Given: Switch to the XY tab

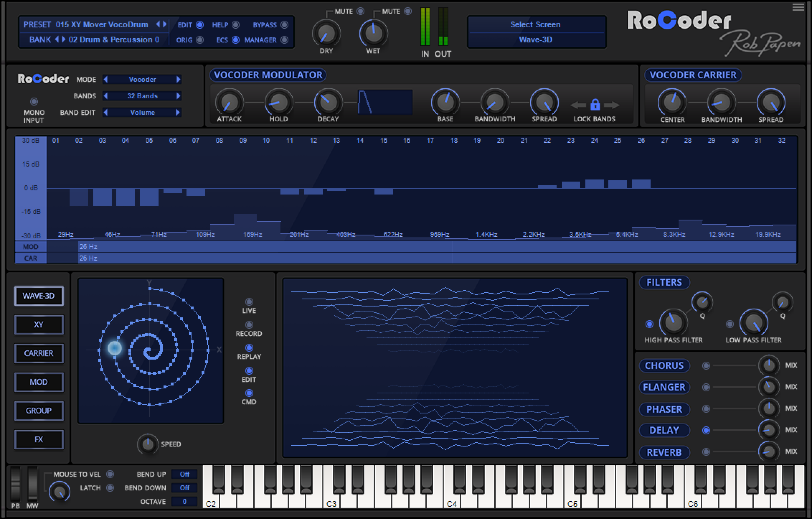Looking at the screenshot, I should point(39,325).
